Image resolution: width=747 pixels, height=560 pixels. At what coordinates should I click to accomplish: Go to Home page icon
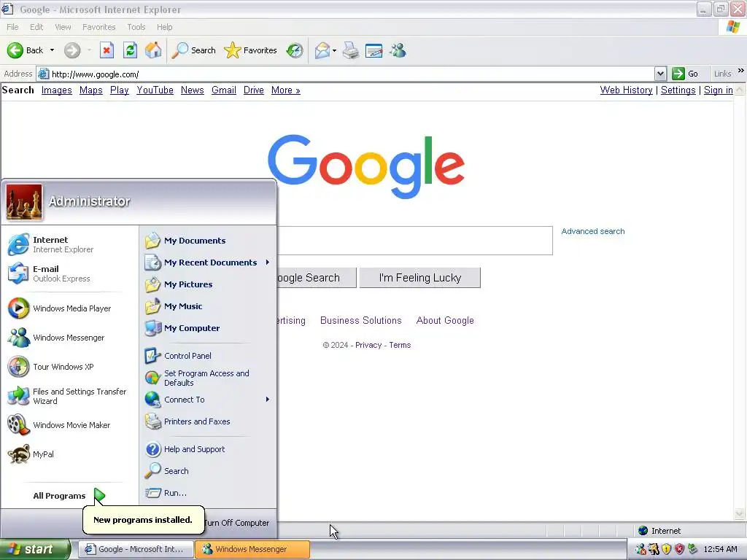pyautogui.click(x=153, y=50)
